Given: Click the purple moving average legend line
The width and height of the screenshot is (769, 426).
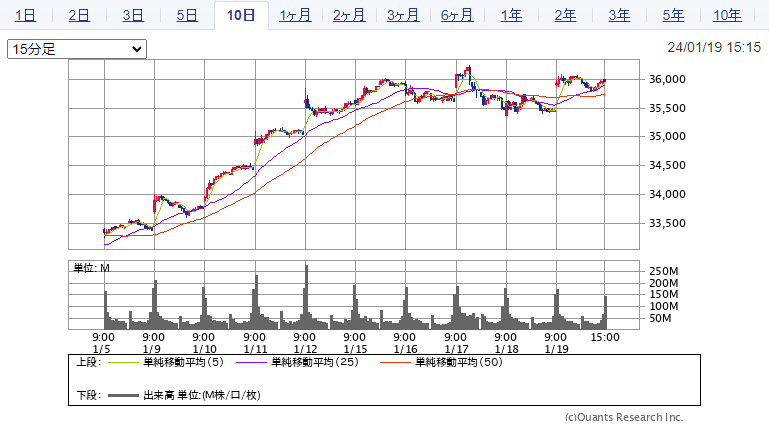Looking at the screenshot, I should (252, 363).
